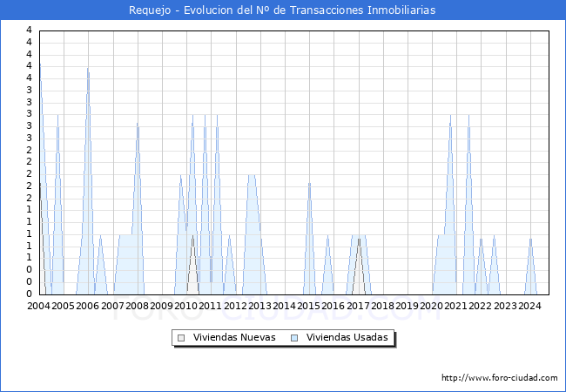
Task: Click the 2016 x-axis label
Action: [x=333, y=306]
